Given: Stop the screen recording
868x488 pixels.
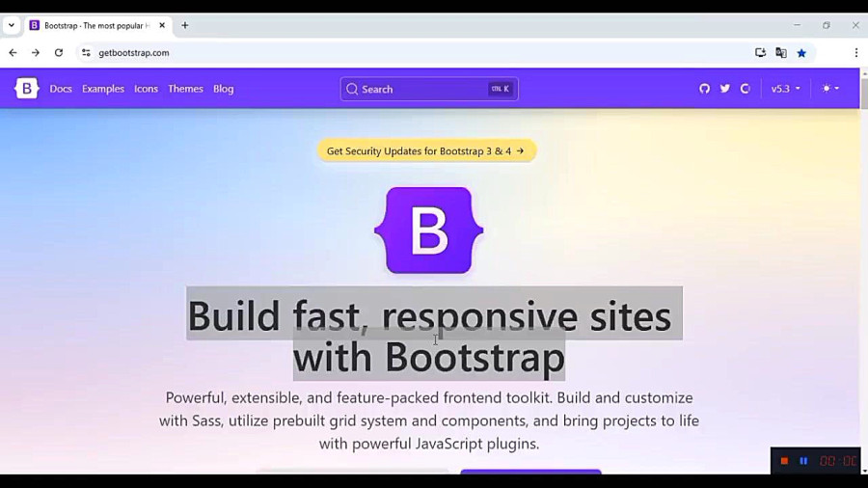Looking at the screenshot, I should 784,461.
